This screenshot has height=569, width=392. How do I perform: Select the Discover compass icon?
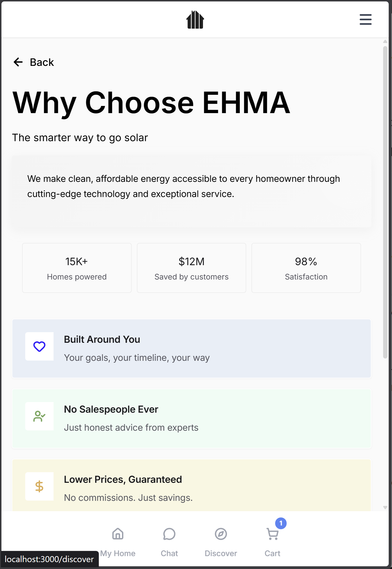click(221, 534)
